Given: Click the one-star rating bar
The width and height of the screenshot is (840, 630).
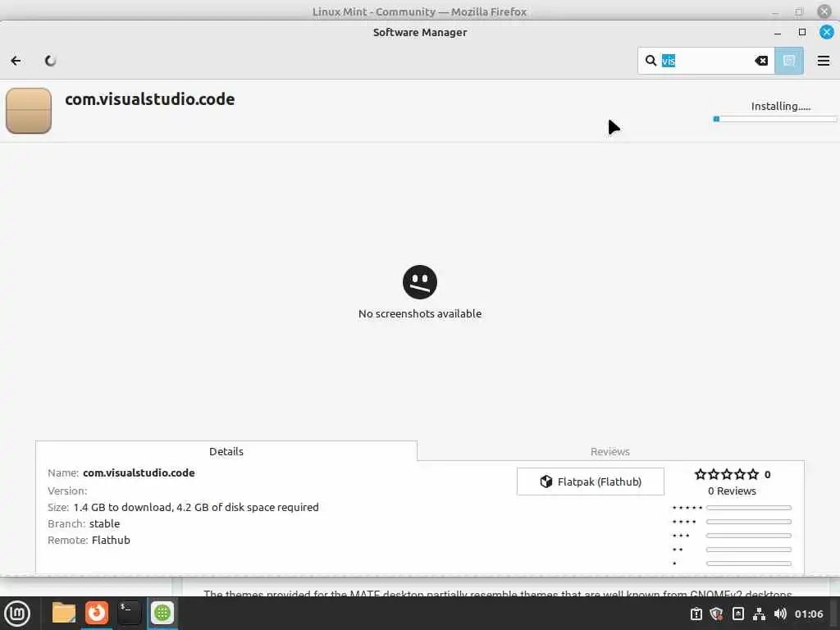Looking at the screenshot, I should click(x=748, y=563).
